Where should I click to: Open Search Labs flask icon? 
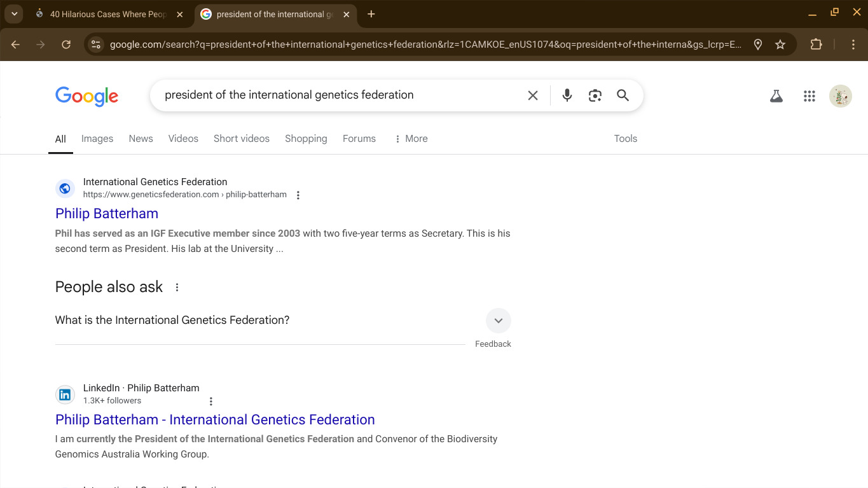pos(776,96)
